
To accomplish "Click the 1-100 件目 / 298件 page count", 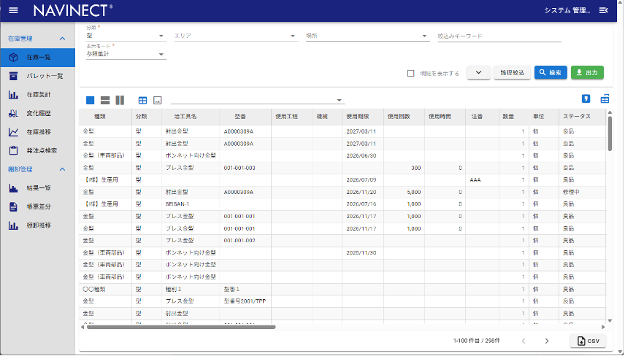I will 476,341.
